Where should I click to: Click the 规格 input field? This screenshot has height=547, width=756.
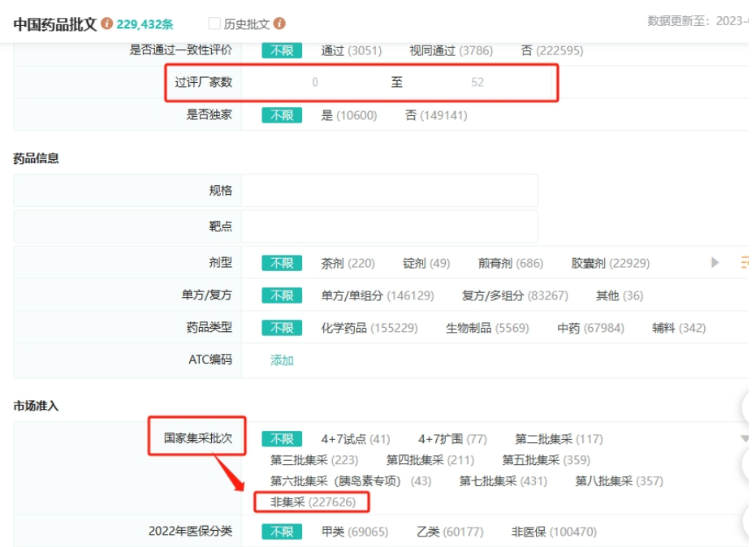pos(390,191)
